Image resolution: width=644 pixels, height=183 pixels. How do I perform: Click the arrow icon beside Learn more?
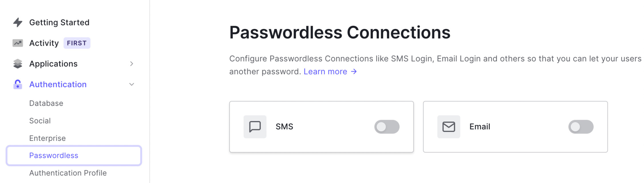354,71
